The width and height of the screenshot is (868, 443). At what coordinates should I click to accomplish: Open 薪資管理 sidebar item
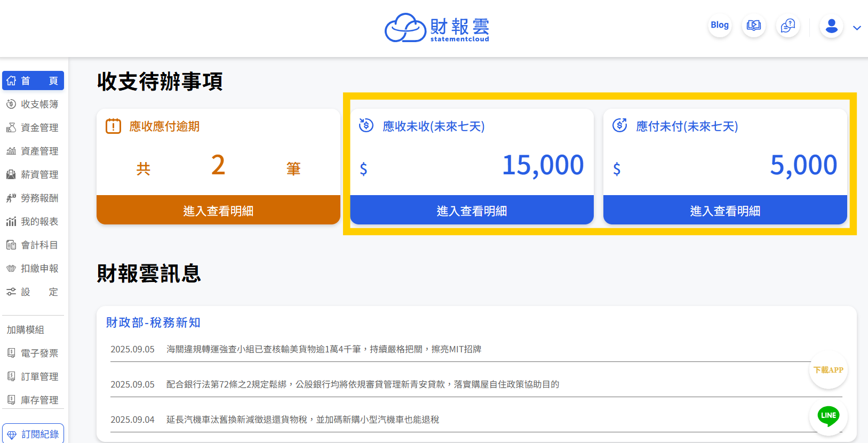click(33, 174)
